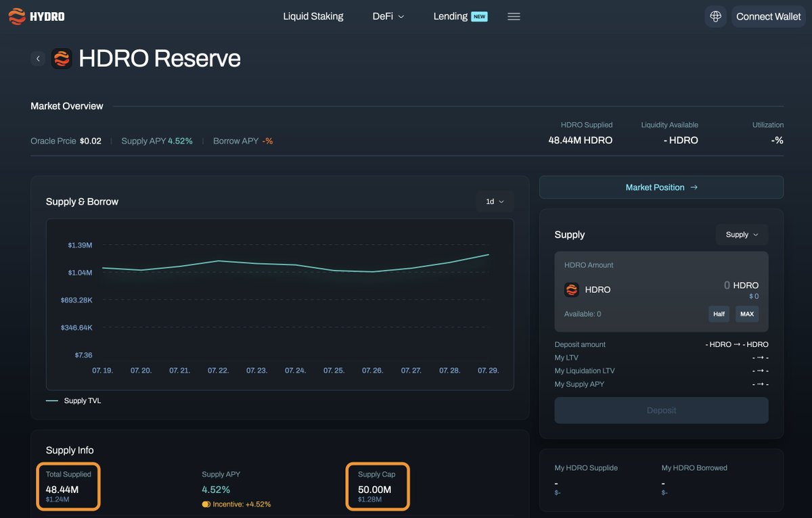Click the $693.28K y-axis label

click(76, 300)
